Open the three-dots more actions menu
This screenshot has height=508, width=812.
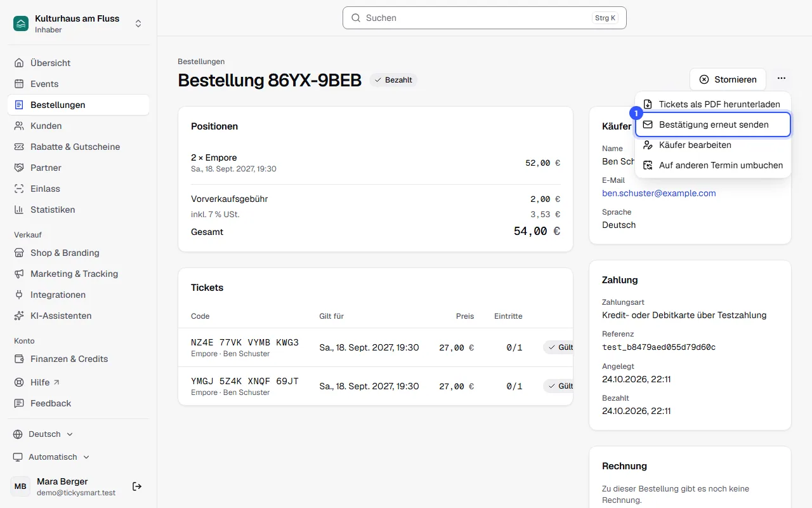pos(782,79)
